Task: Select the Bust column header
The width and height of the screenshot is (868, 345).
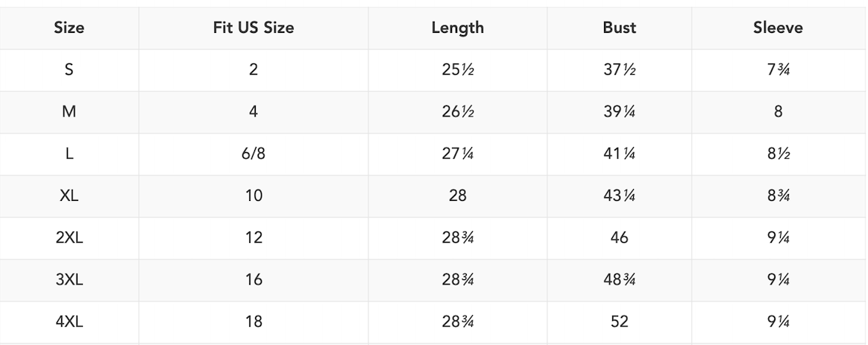Action: point(619,28)
